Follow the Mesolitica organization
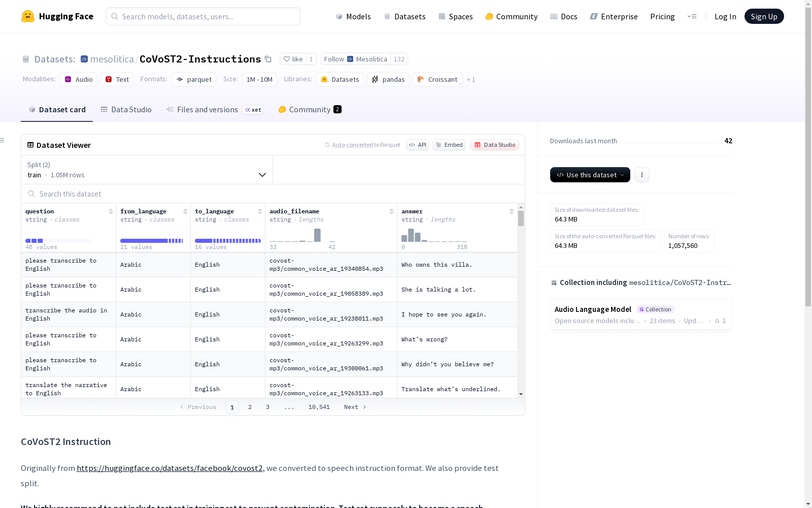This screenshot has width=812, height=508. (356, 59)
